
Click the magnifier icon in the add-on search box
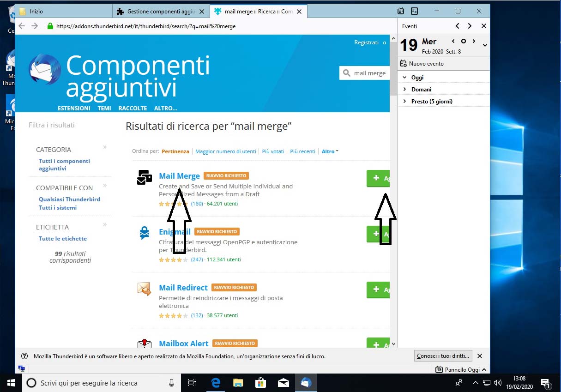coord(346,73)
